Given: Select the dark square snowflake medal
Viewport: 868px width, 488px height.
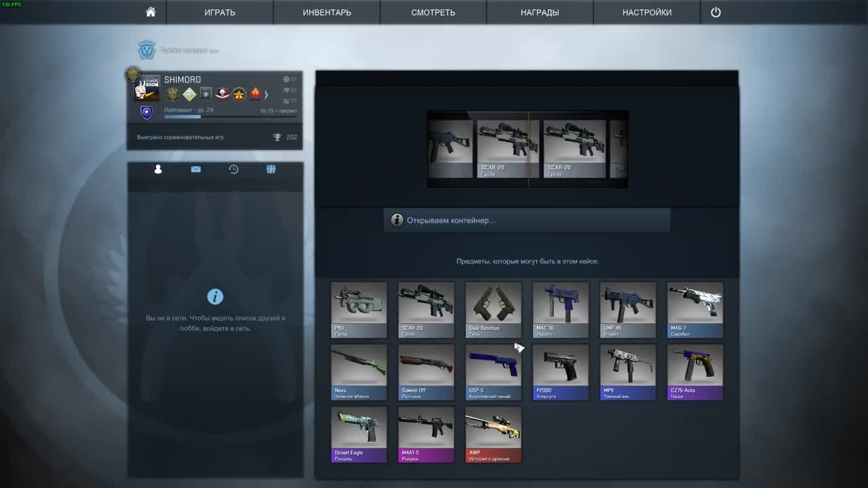Looking at the screenshot, I should (205, 94).
